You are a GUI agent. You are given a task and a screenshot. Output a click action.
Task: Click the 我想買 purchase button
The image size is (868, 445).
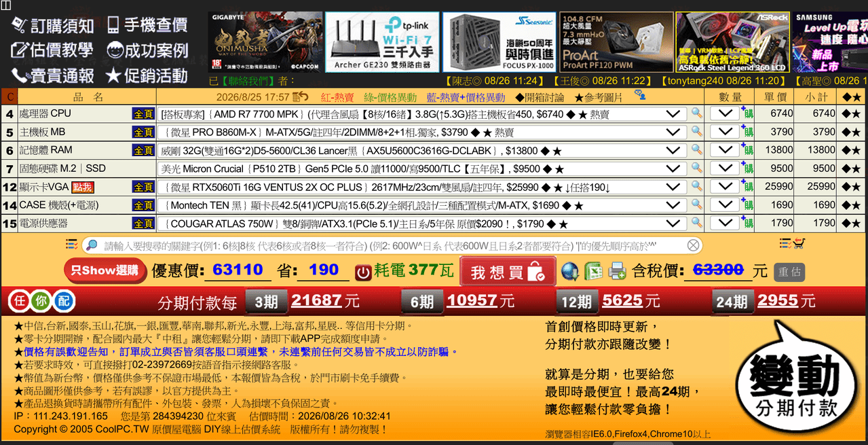(x=508, y=272)
